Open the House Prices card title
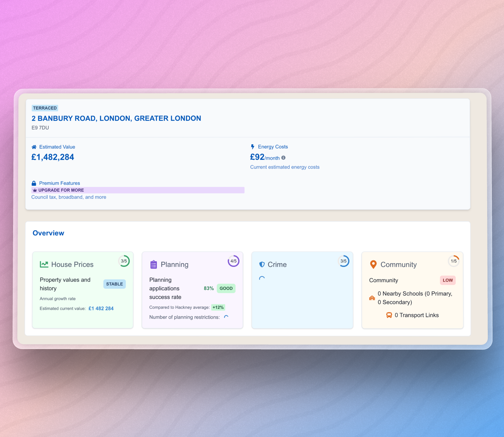Image resolution: width=504 pixels, height=437 pixels. tap(72, 264)
